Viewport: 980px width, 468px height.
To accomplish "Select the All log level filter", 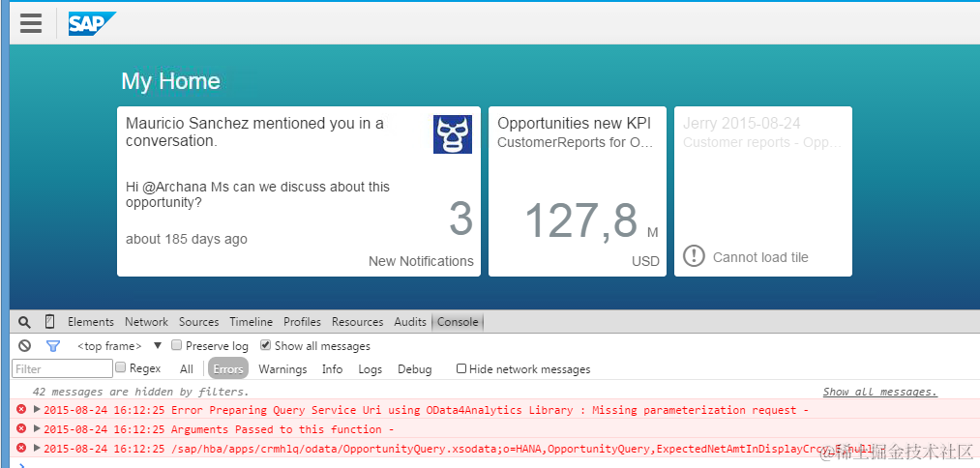I will coord(187,369).
